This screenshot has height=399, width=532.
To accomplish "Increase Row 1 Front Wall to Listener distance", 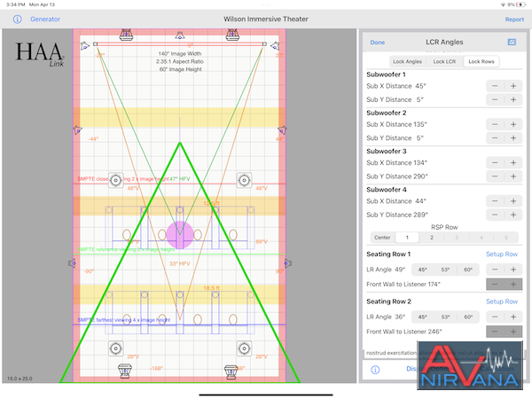I will 513,285.
